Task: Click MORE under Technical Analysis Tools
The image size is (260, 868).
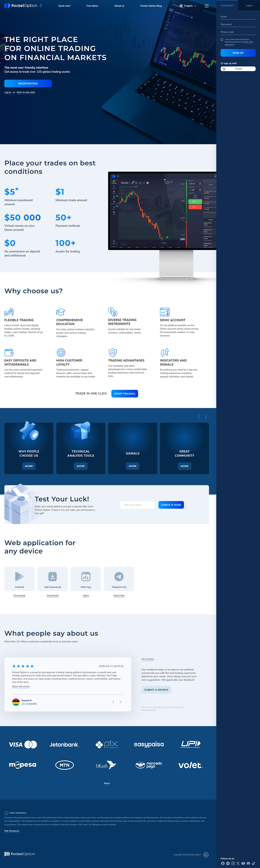Action: [81, 466]
